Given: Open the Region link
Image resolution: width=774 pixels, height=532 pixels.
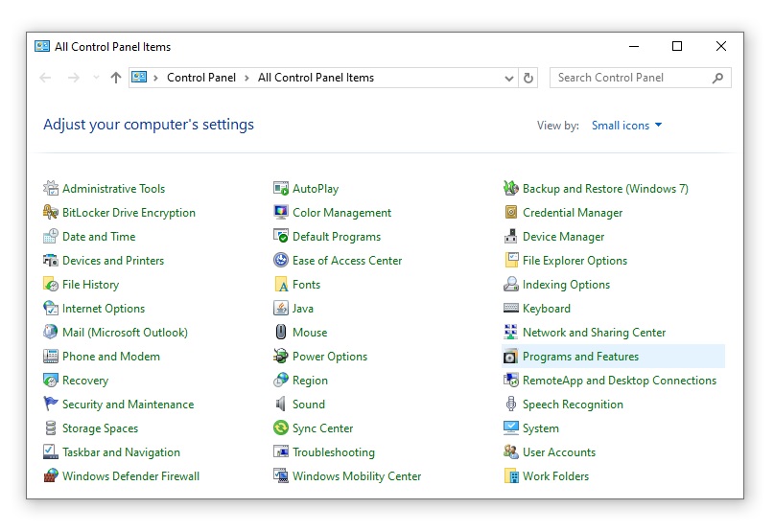Looking at the screenshot, I should pos(310,381).
